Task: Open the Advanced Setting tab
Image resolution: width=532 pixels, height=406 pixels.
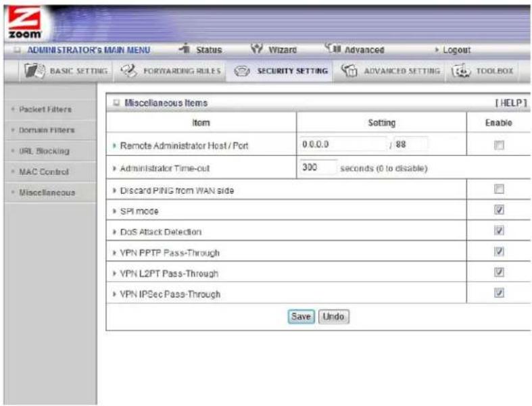Action: point(389,71)
